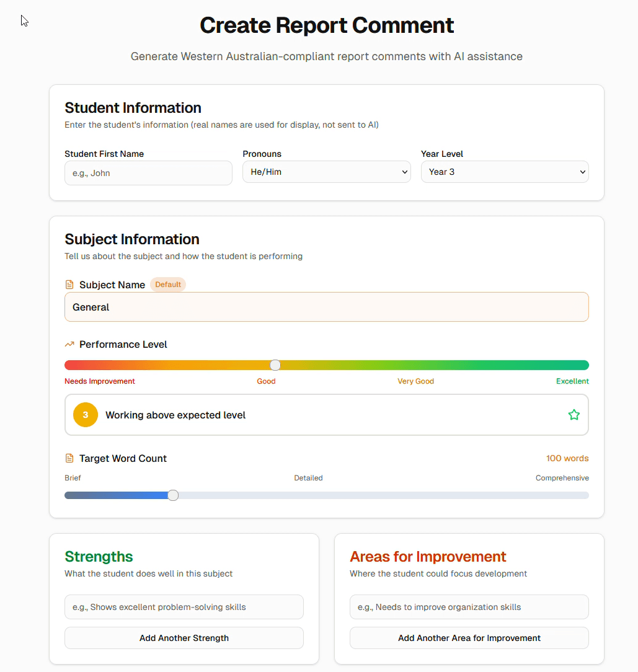Click the strengths example input field

click(x=184, y=606)
